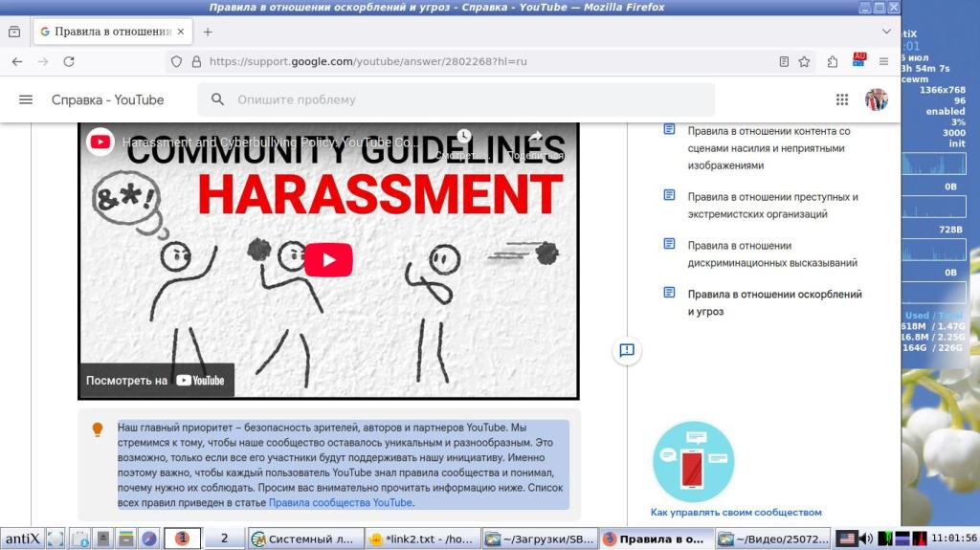
Task: Click the feedback icon beside the article
Action: tap(627, 350)
